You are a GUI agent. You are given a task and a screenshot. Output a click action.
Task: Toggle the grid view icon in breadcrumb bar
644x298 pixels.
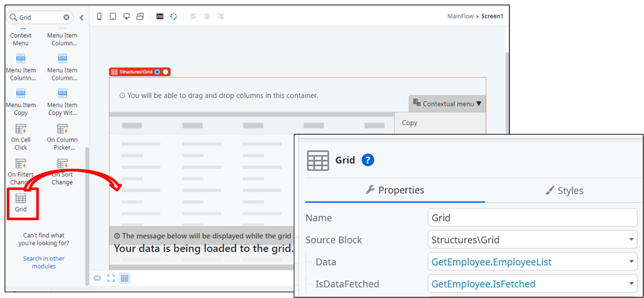click(x=125, y=278)
